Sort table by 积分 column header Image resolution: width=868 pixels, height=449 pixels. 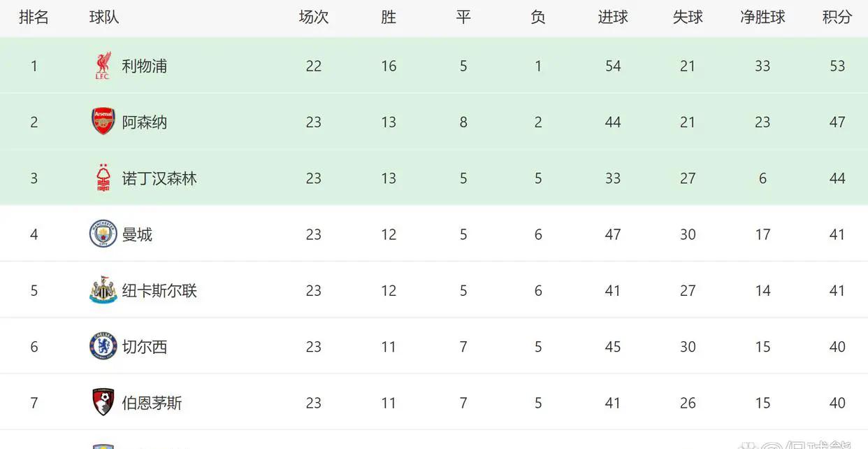coord(837,17)
